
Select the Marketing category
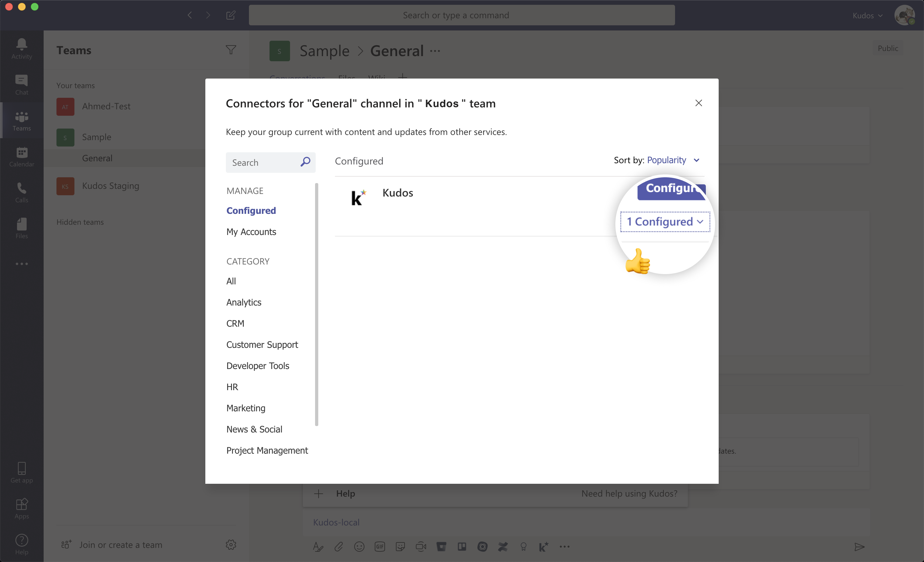tap(246, 408)
